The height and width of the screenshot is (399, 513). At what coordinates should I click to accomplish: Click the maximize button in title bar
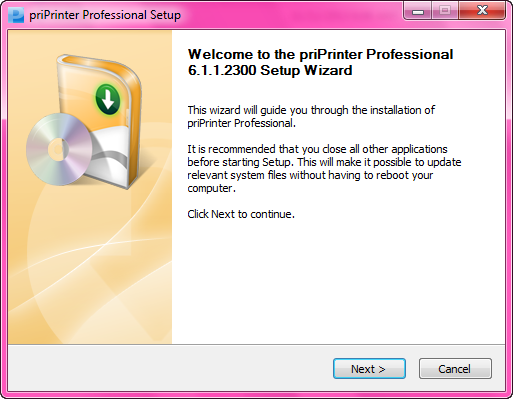tap(445, 11)
